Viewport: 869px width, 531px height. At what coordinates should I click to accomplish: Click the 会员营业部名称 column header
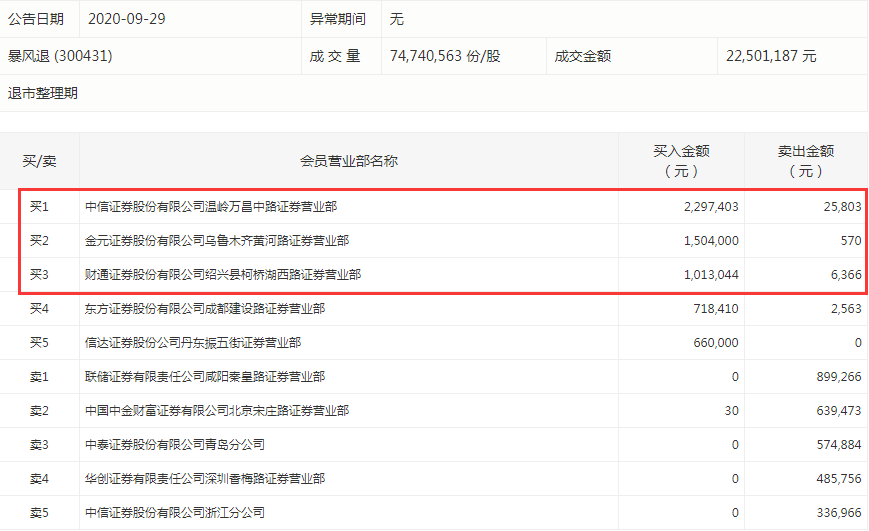click(349, 161)
